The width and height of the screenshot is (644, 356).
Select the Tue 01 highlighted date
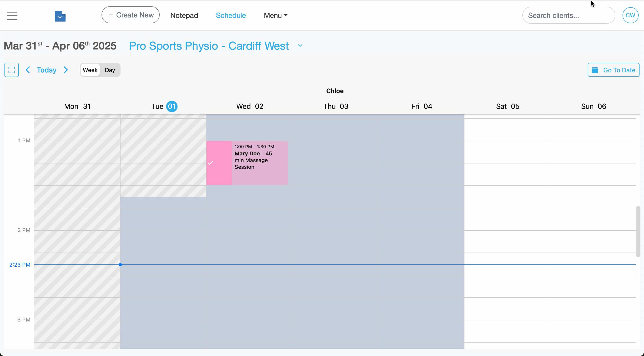click(172, 106)
